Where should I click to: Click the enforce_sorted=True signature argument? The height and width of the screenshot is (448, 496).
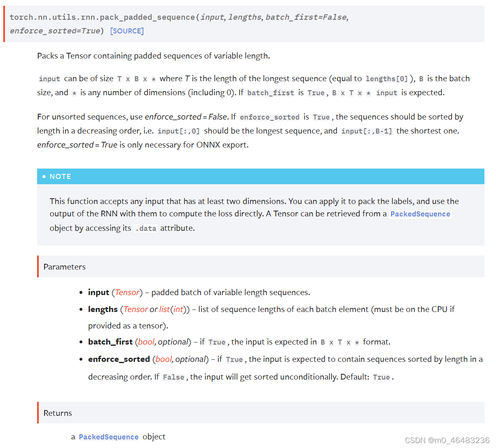[x=55, y=31]
